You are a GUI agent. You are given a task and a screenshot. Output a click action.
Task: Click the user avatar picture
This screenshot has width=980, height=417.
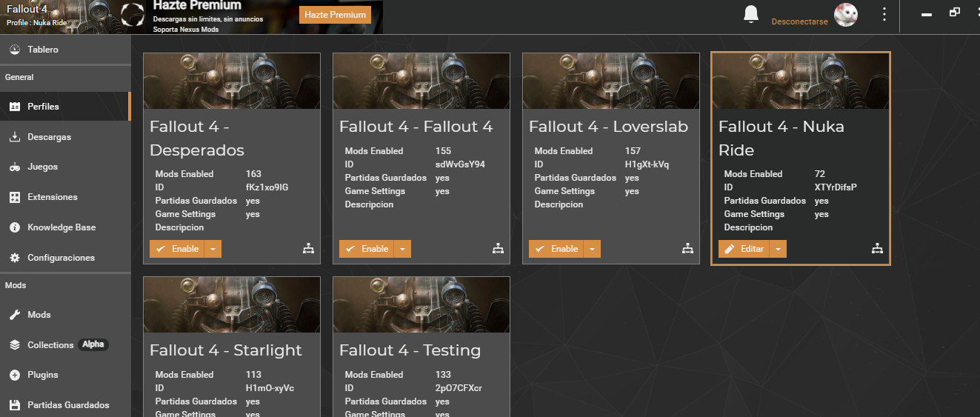tap(846, 15)
